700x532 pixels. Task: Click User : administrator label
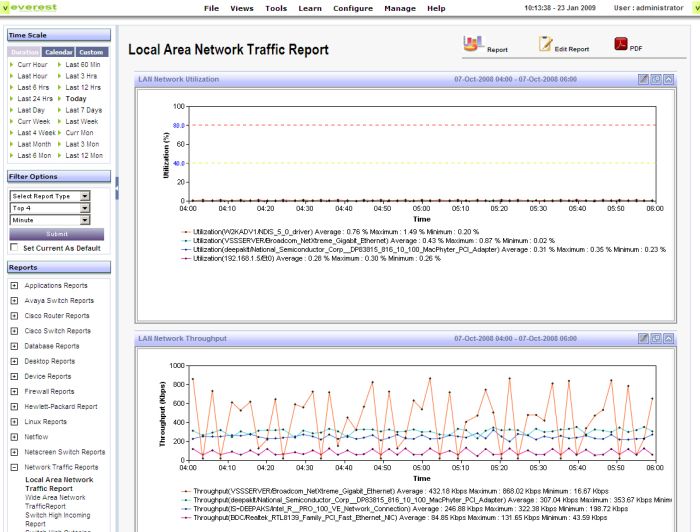[x=649, y=8]
